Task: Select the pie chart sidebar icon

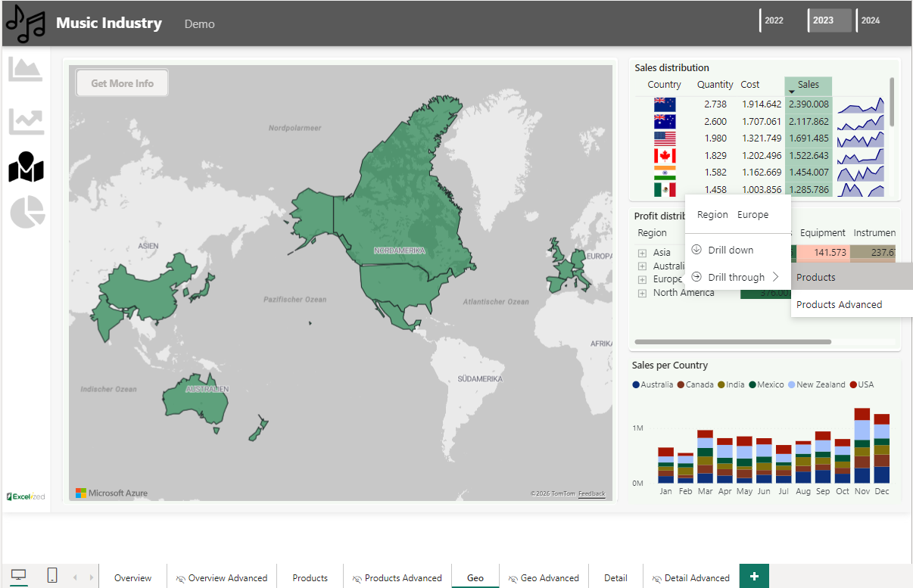Action: 28,212
